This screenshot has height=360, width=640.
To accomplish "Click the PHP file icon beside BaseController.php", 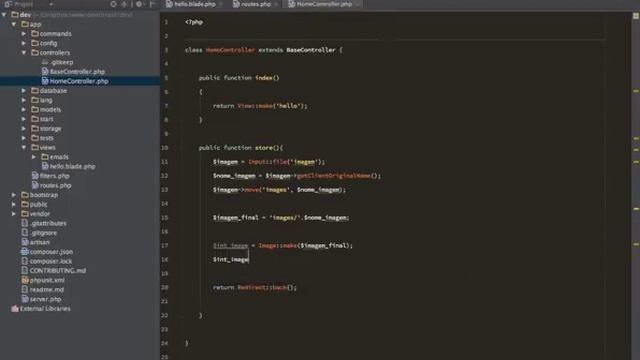I will [45, 71].
